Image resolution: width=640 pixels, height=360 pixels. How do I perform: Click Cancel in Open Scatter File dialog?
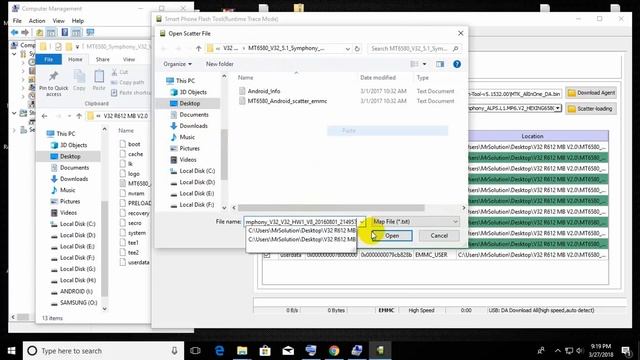[x=439, y=236]
